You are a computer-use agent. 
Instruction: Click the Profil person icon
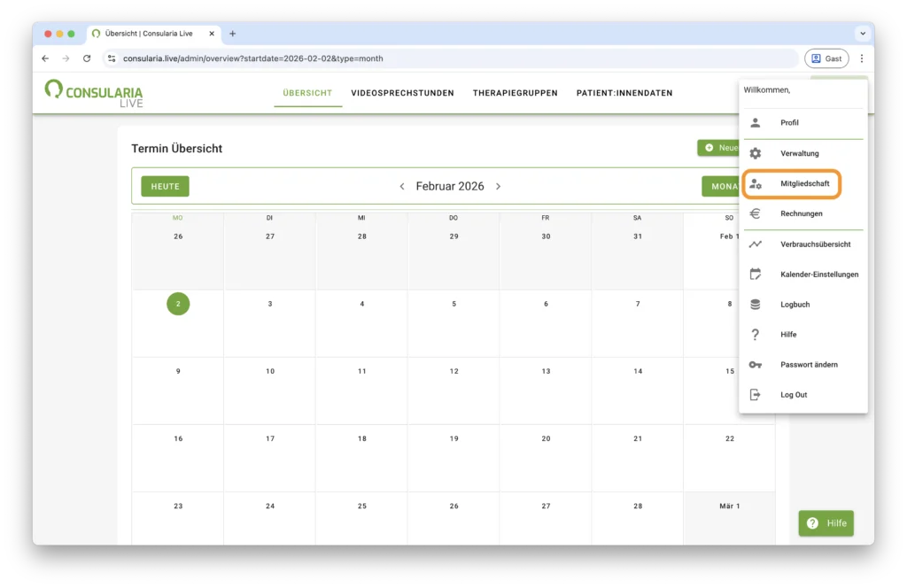click(755, 123)
